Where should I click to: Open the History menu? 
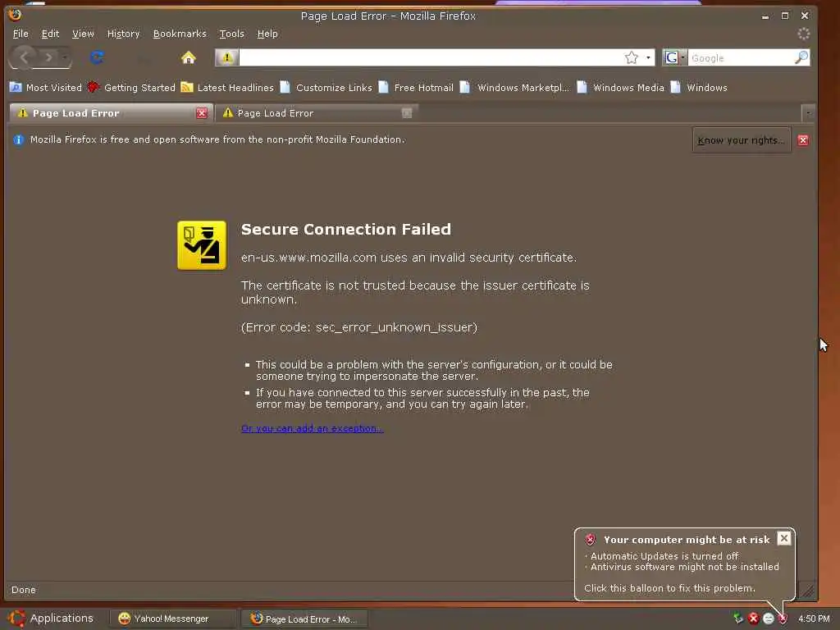point(123,34)
